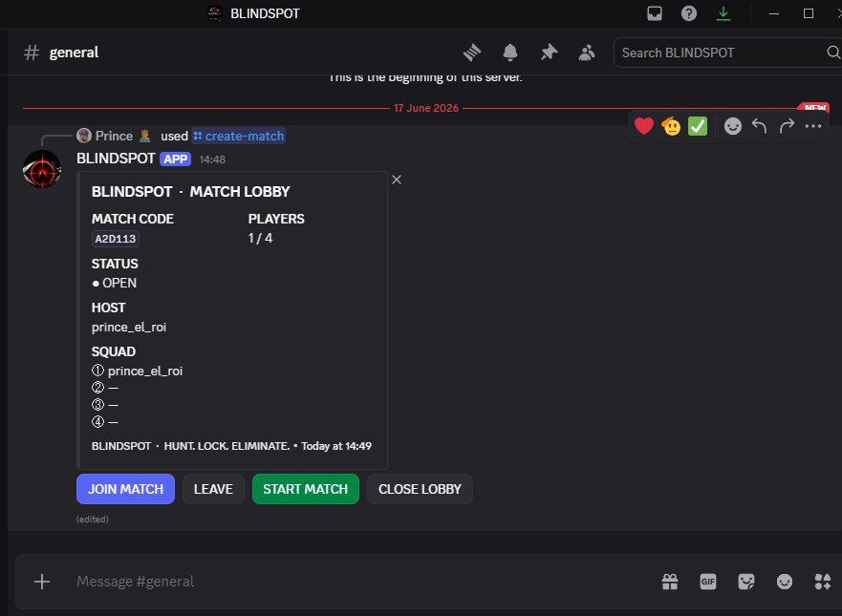842x616 pixels.
Task: Click the BLINDSPOT server icon in title bar
Action: pos(215,13)
